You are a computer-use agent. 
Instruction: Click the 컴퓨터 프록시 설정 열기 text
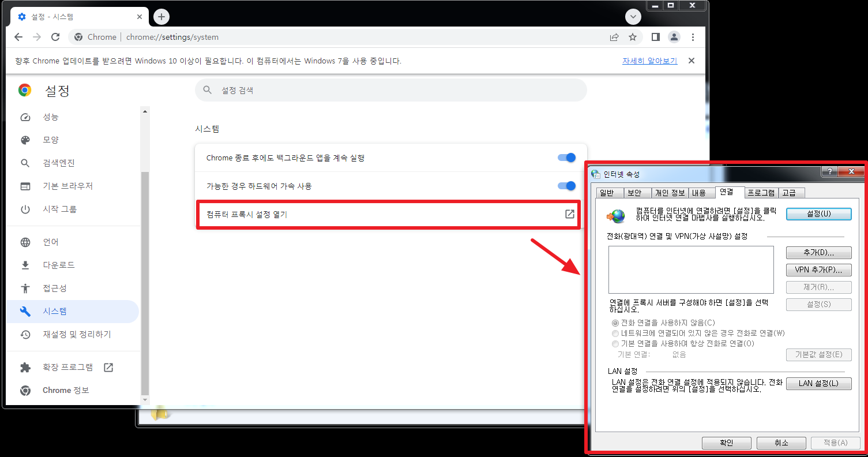pyautogui.click(x=246, y=215)
